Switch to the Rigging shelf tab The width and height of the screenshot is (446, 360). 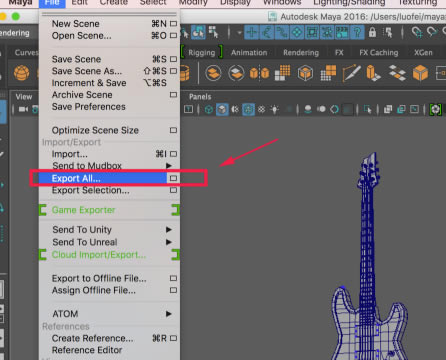(202, 53)
